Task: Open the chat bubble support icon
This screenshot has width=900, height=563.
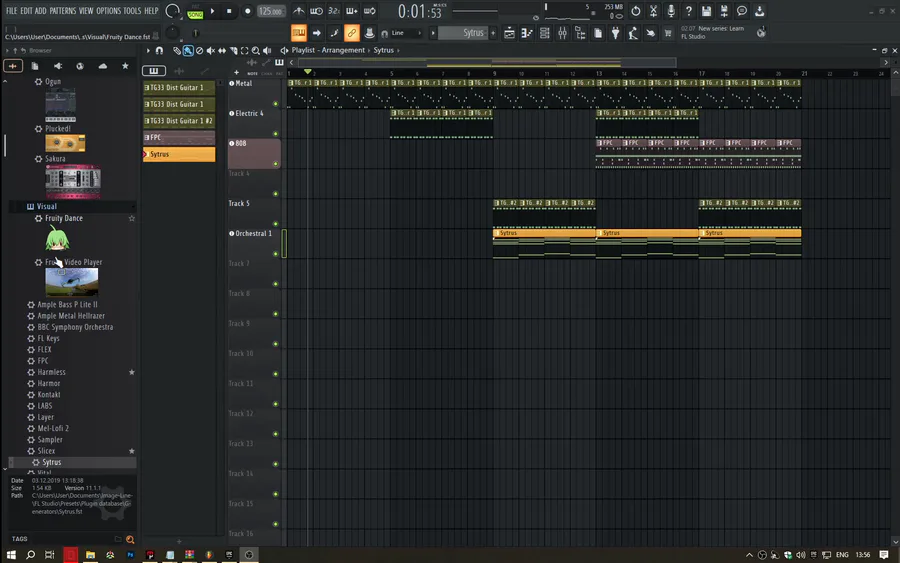Action: click(742, 11)
